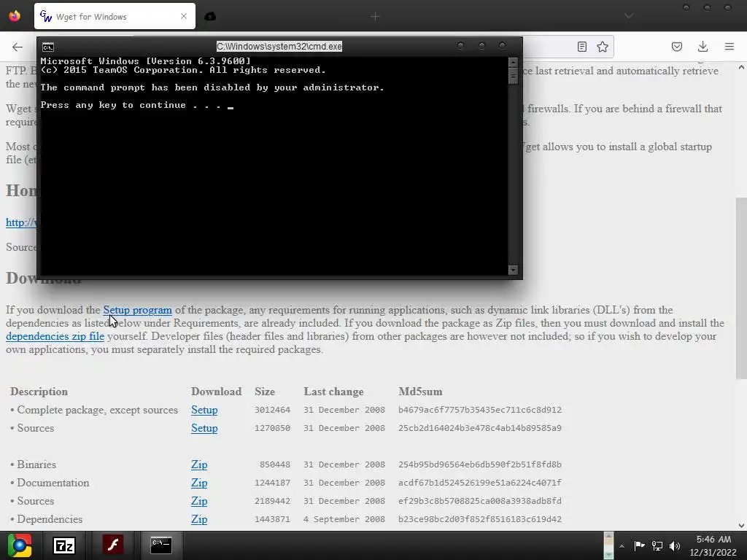
Task: Click the Firefox logo icon
Action: (x=15, y=16)
